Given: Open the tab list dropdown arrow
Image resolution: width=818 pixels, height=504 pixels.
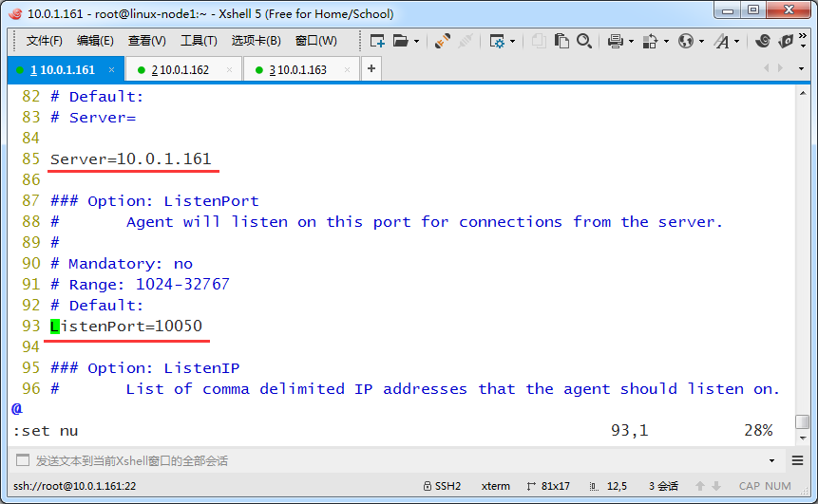Looking at the screenshot, I should tap(801, 68).
